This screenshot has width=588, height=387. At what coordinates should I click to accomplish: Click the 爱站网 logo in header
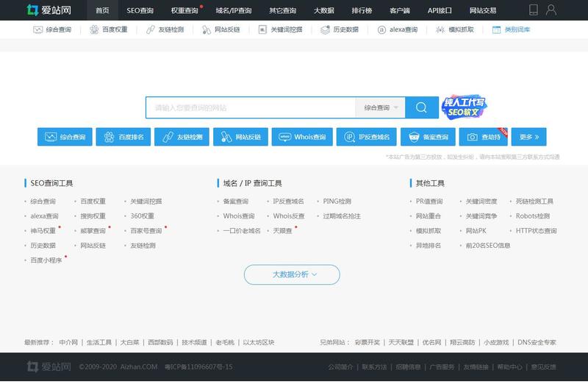[x=49, y=10]
